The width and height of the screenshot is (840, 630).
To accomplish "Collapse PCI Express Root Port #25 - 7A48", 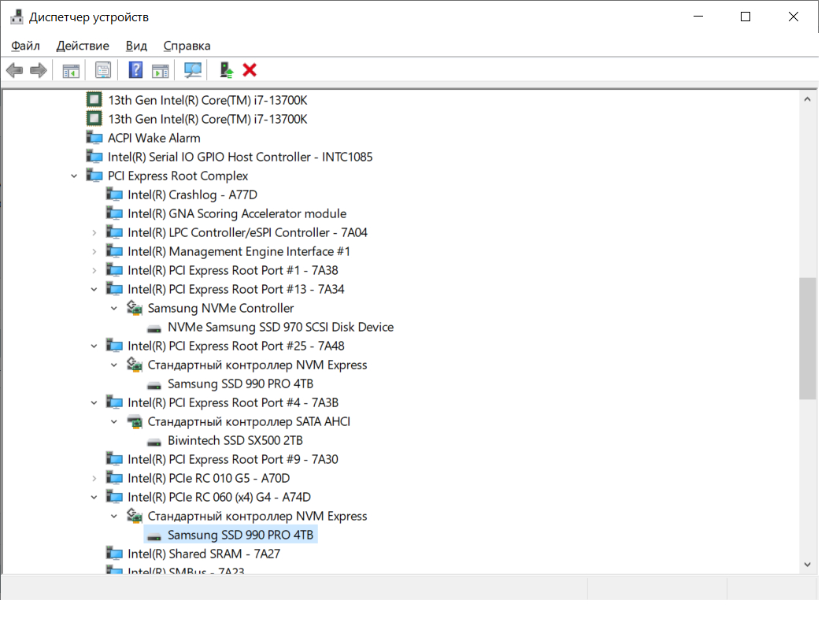I will coord(94,346).
